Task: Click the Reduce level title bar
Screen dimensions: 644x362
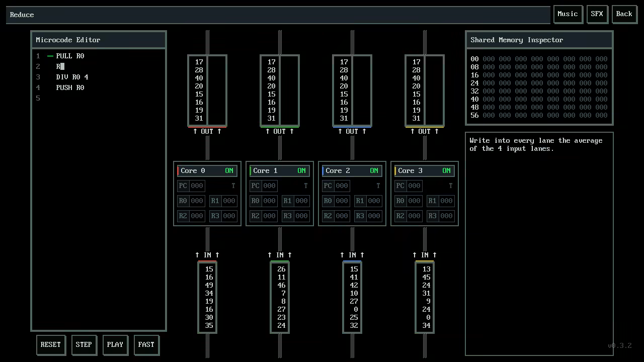Action: [278, 15]
